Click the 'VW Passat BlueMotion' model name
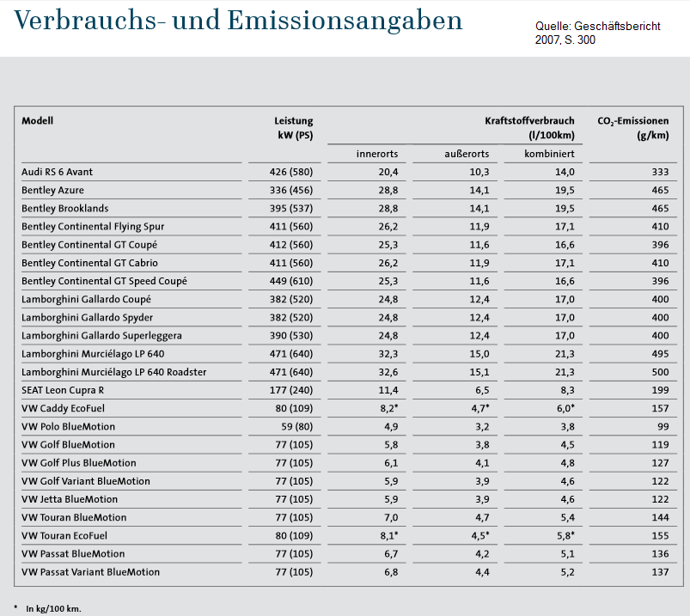Screen dimensions: 690x616 [x=73, y=554]
